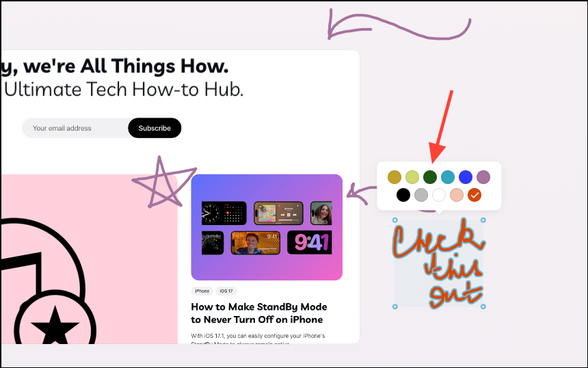The width and height of the screenshot is (588, 368).
Task: Open the iPhone tag
Action: [x=202, y=291]
